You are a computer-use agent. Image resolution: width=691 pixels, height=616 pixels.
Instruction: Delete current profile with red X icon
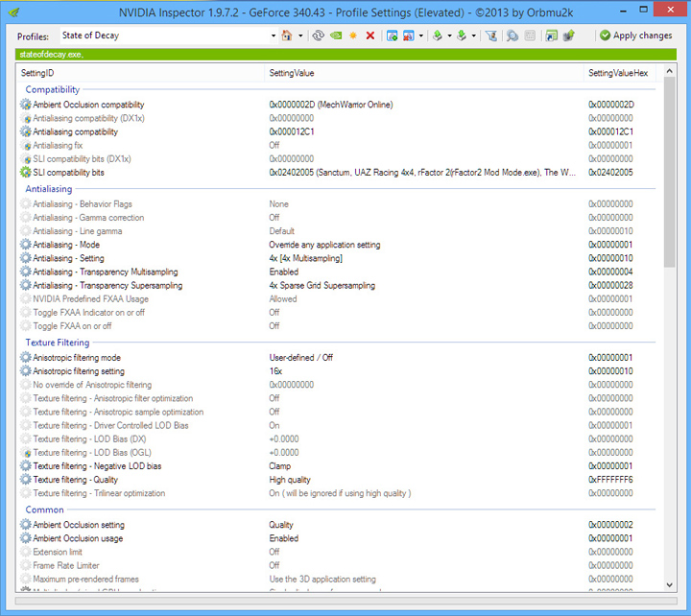click(370, 36)
